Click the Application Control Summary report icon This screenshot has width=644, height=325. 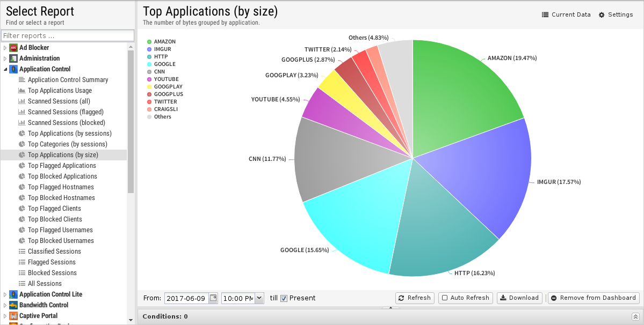22,79
